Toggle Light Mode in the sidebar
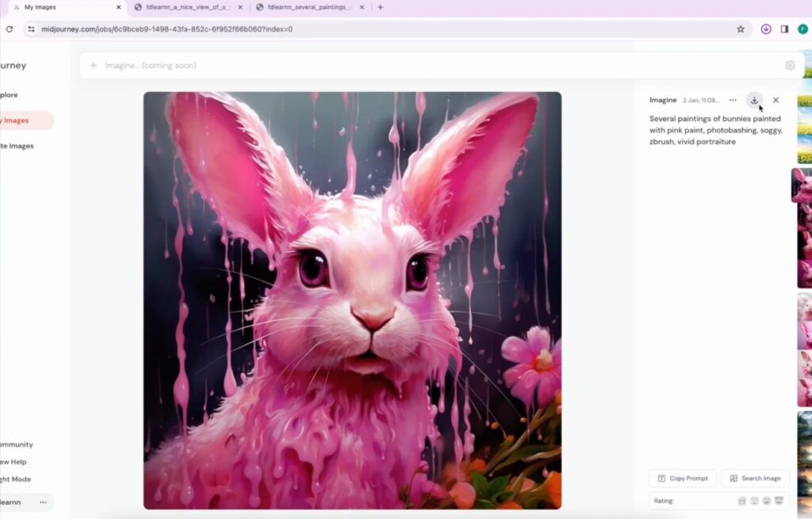The image size is (812, 519). pyautogui.click(x=16, y=479)
